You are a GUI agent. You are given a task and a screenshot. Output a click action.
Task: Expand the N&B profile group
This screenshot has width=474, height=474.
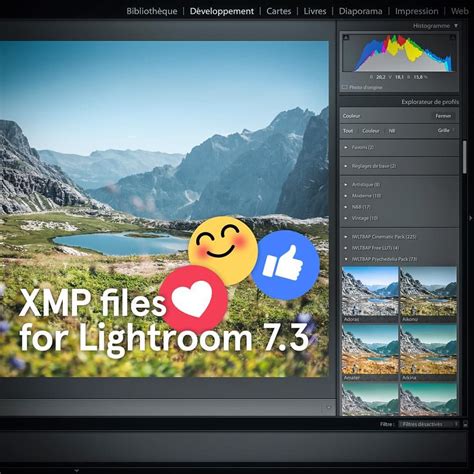click(x=346, y=207)
